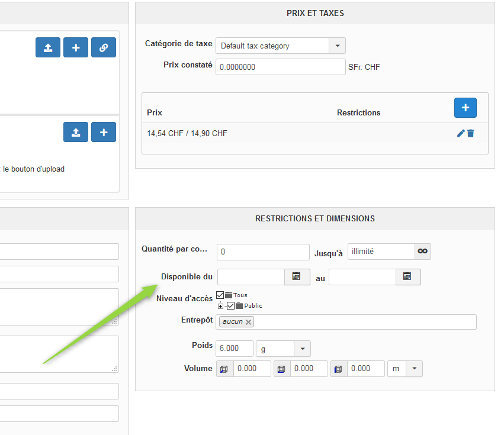Click the Prix constaté input field

click(x=281, y=67)
